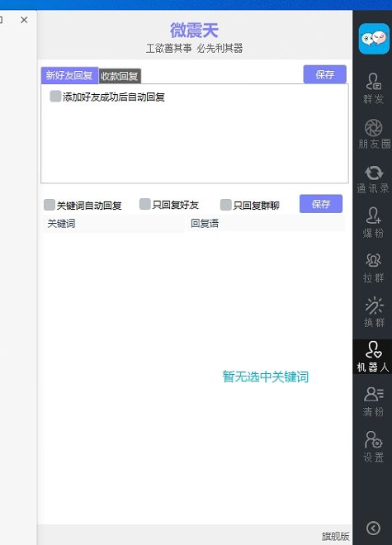392x545 pixels.
Task: Check the 只回复群聊 option
Action: 225,205
